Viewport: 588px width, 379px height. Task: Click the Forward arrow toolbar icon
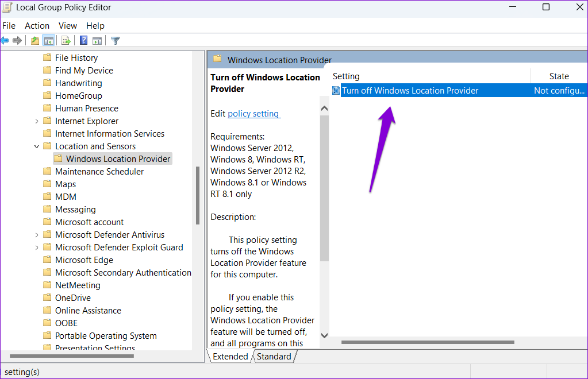click(17, 40)
